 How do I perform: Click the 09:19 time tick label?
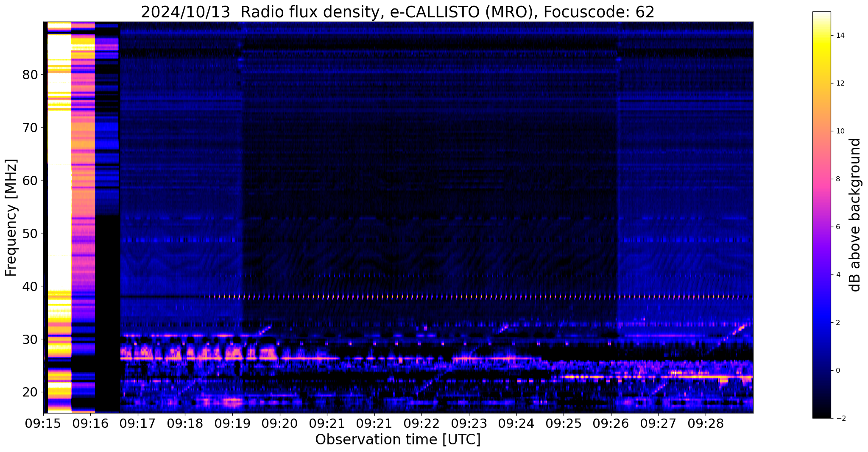click(232, 424)
